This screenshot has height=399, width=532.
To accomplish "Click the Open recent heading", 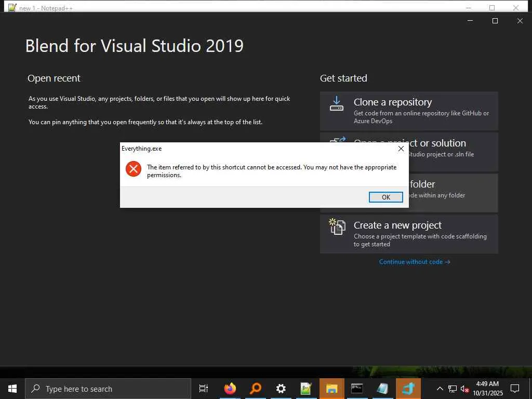I will click(x=54, y=78).
